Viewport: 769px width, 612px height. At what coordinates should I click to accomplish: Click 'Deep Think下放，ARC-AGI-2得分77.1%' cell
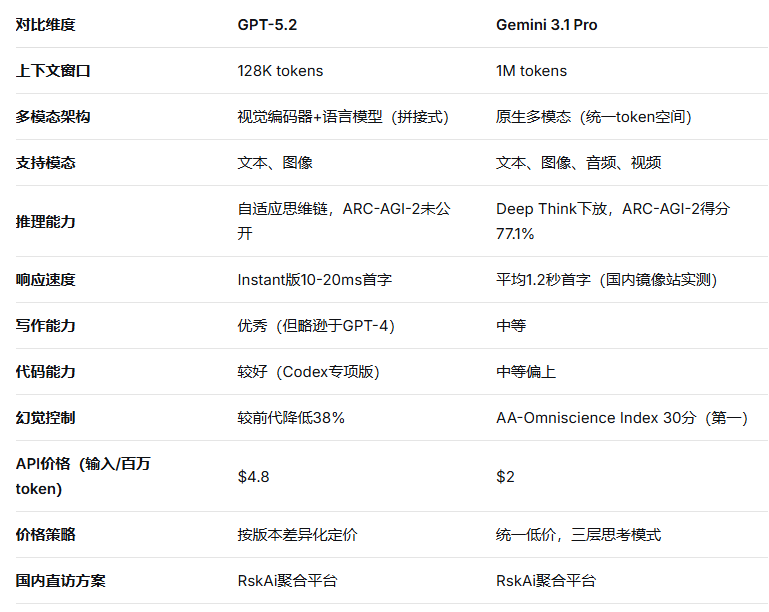pyautogui.click(x=613, y=221)
